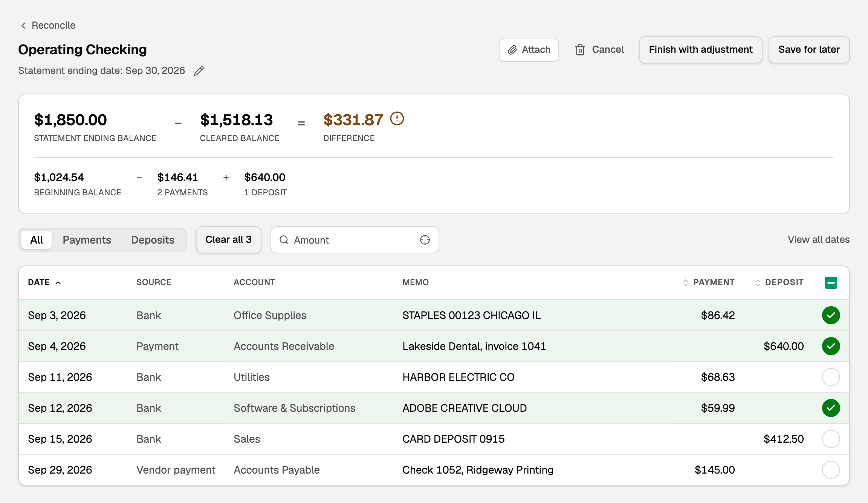
Task: Toggle the select-all checkbox in table header
Action: pyautogui.click(x=831, y=282)
